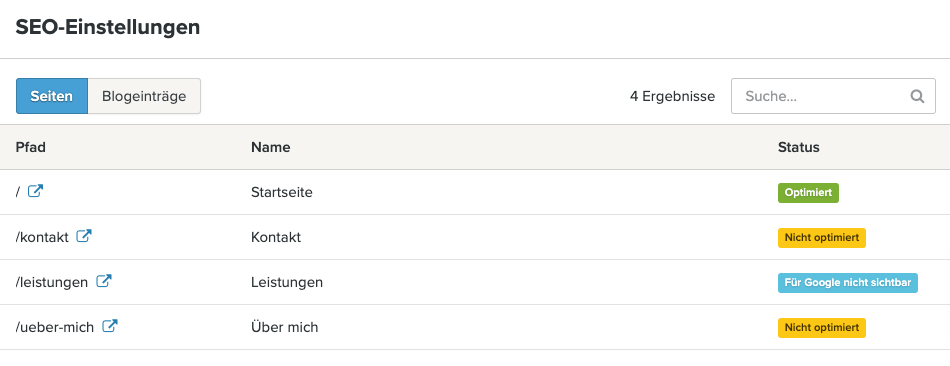The height and width of the screenshot is (366, 950).
Task: Click the /ueber-mich path text
Action: coord(55,327)
